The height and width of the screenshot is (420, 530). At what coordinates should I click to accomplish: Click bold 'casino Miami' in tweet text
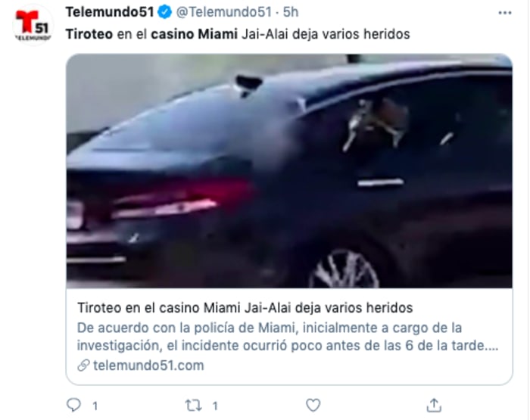pyautogui.click(x=194, y=34)
